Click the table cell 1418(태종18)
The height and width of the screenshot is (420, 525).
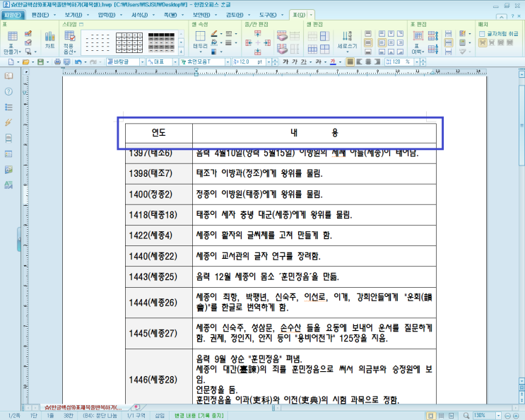(159, 215)
